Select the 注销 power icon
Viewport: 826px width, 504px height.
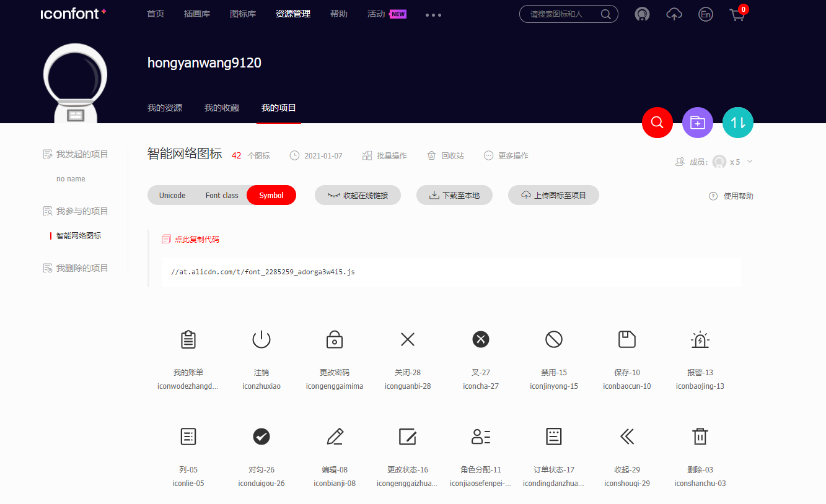pos(261,339)
